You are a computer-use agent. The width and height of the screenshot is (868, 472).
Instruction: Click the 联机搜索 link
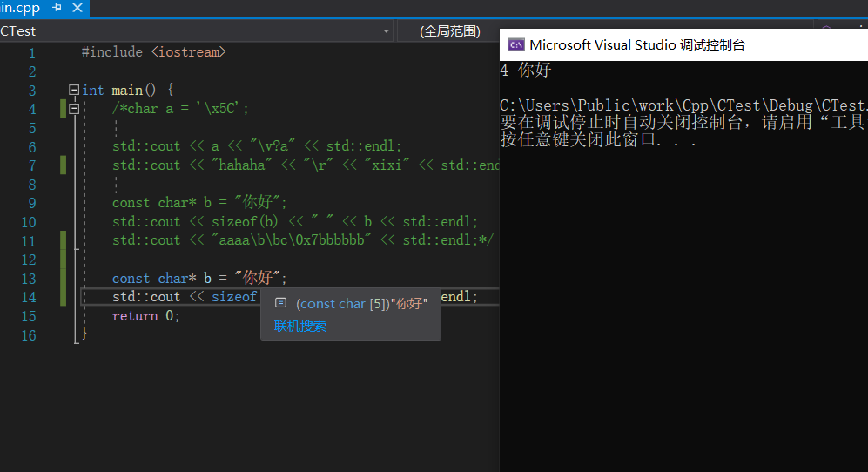300,326
